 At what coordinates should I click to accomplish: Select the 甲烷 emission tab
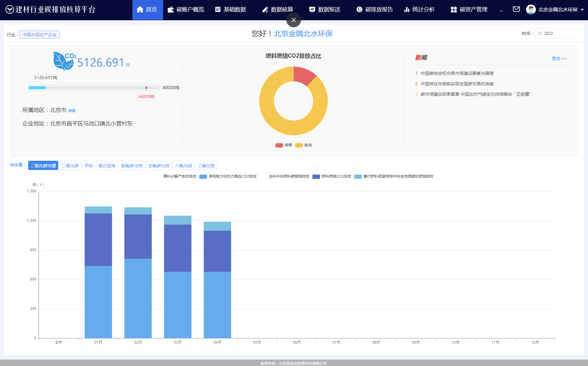(x=89, y=166)
